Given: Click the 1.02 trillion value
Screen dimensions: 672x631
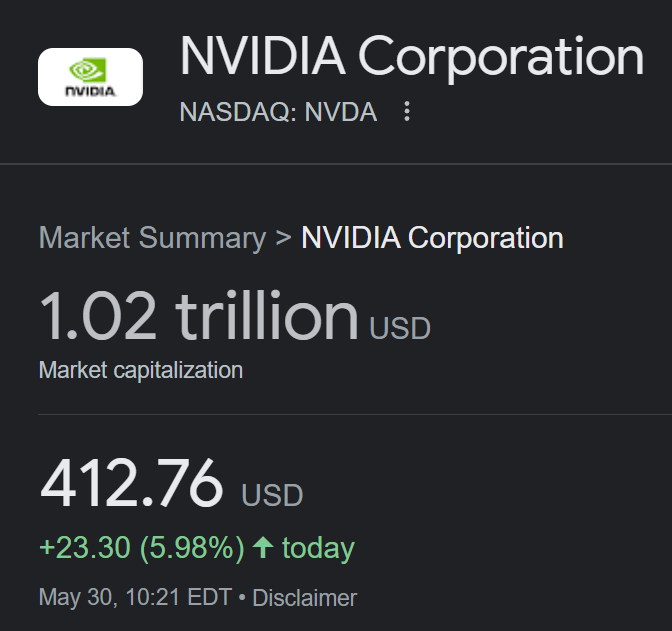Looking at the screenshot, I should (x=198, y=315).
